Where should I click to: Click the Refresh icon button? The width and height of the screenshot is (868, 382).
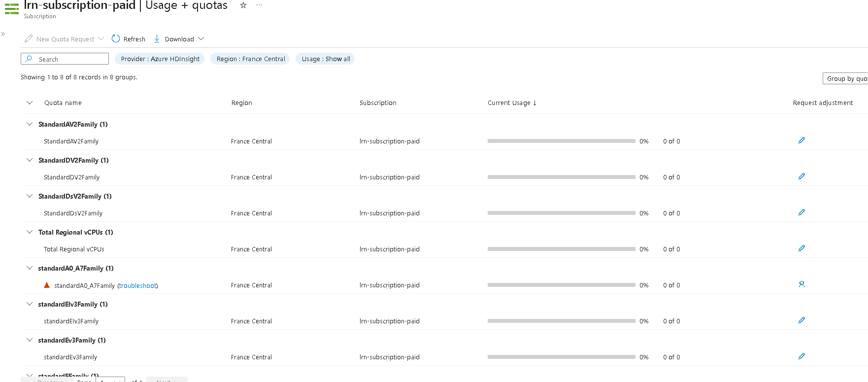pos(129,39)
